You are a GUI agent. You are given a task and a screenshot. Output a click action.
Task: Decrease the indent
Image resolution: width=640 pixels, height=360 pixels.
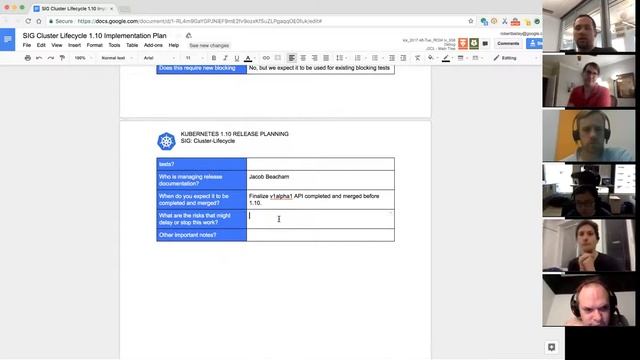pyautogui.click(x=392, y=58)
